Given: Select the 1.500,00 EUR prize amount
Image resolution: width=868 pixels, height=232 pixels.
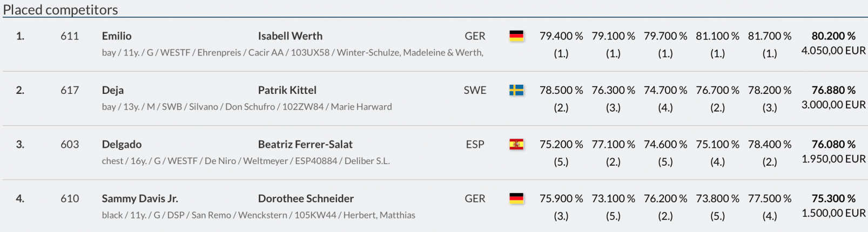Looking at the screenshot, I should (833, 213).
